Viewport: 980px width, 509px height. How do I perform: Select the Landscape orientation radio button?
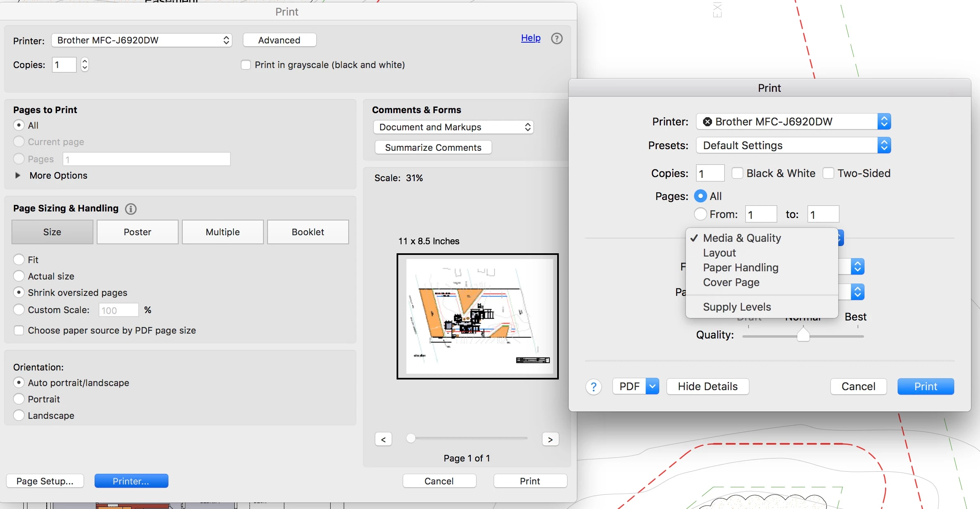click(19, 416)
